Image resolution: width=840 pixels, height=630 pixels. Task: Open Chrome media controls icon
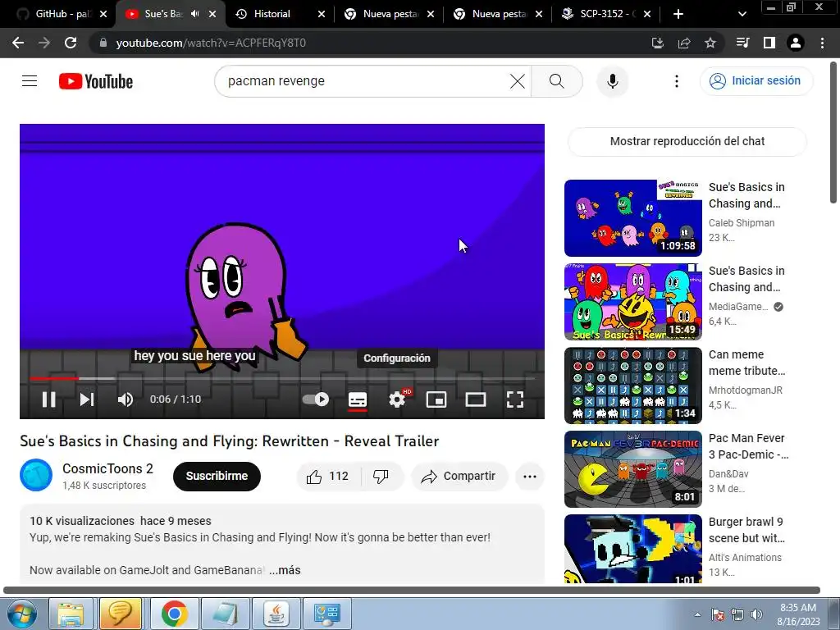[742, 43]
